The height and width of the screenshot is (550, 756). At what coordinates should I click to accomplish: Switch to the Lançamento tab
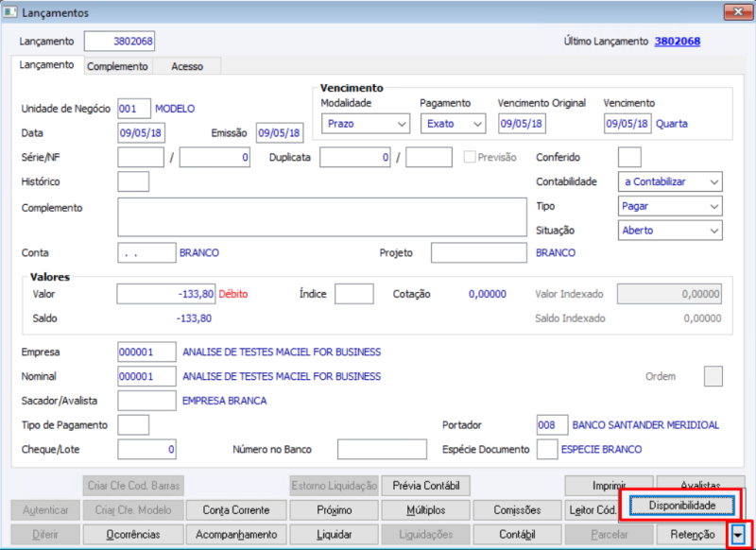(46, 65)
